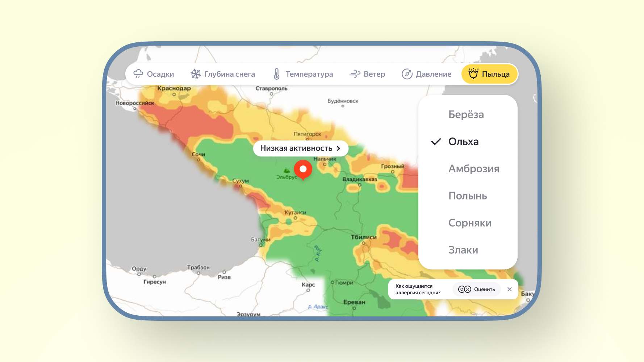Image resolution: width=644 pixels, height=362 pixels.
Task: Click the snowflake snow depth icon
Action: [x=196, y=74]
